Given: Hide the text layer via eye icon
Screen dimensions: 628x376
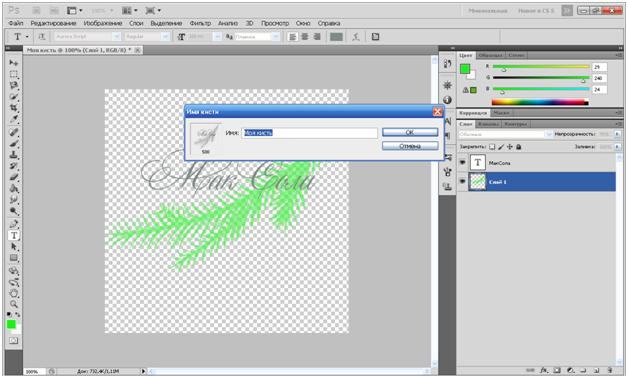Looking at the screenshot, I should click(x=462, y=163).
